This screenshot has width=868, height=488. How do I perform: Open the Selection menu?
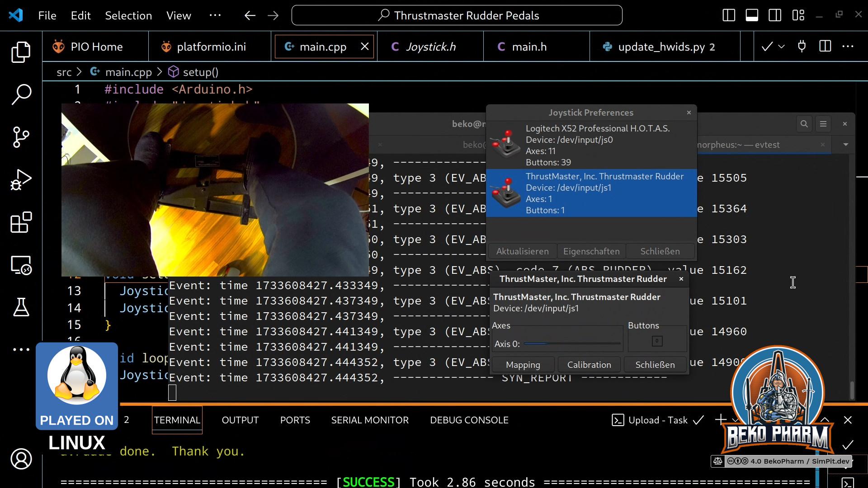(x=128, y=15)
